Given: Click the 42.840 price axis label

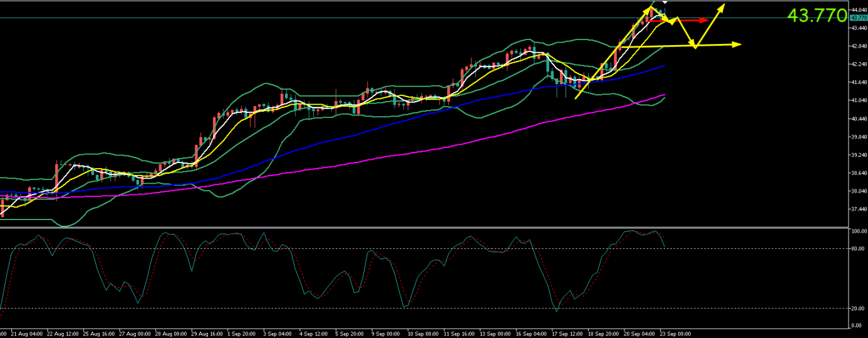Looking at the screenshot, I should (859, 46).
